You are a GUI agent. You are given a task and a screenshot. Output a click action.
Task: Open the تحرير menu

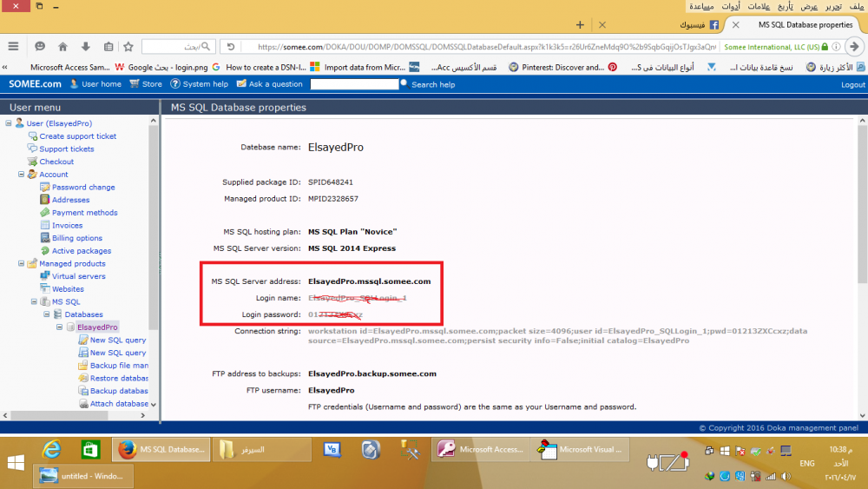[833, 7]
